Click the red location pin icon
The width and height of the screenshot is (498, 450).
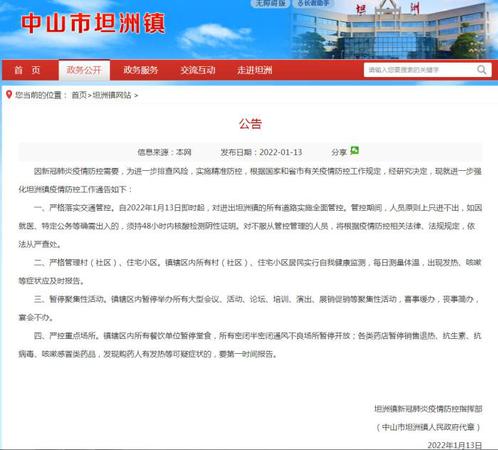coord(9,95)
